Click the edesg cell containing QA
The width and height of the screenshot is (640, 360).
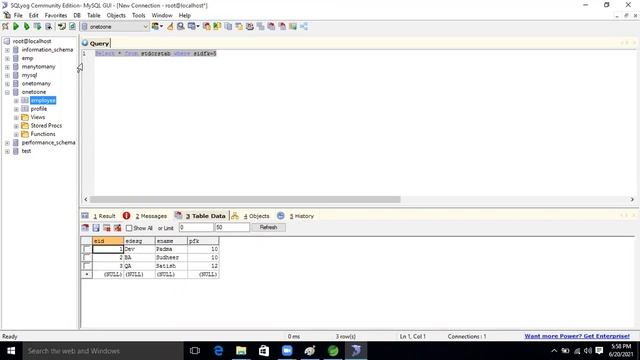pos(139,266)
